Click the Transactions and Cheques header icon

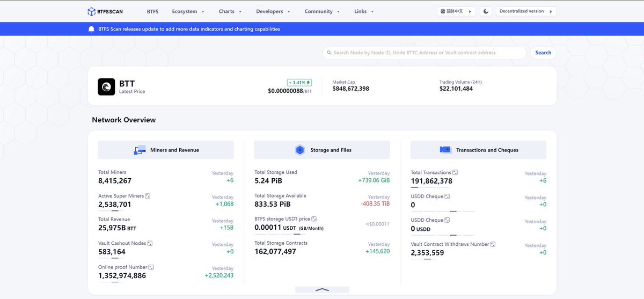pyautogui.click(x=445, y=150)
